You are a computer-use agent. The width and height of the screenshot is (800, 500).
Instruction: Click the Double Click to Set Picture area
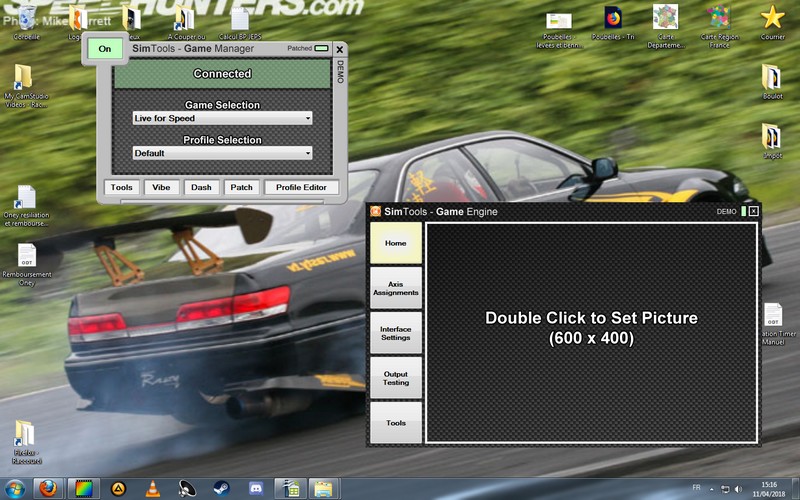coord(591,333)
